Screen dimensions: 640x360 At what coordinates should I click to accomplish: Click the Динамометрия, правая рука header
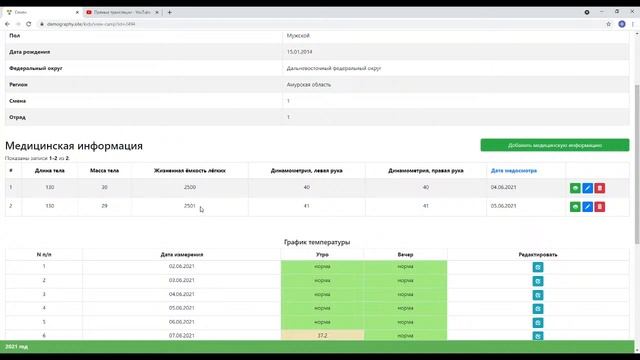point(426,171)
